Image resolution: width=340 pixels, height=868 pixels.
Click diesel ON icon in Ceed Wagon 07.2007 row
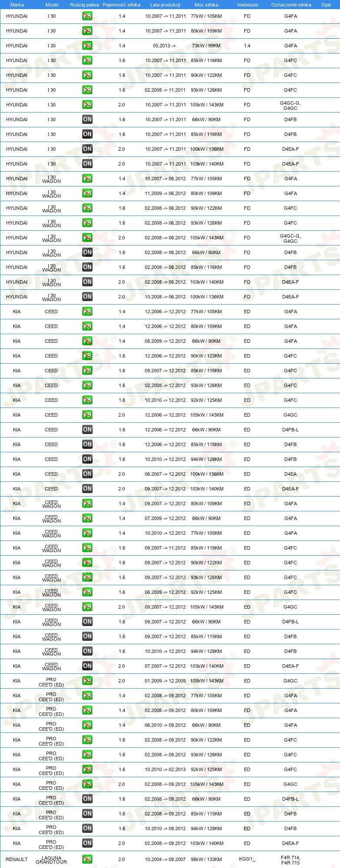point(87,666)
